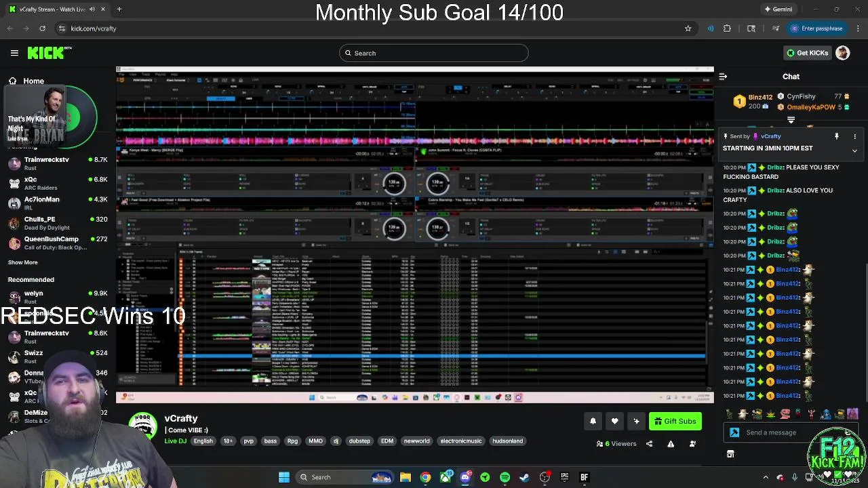Select the bass tag
Viewport: 868px width, 488px height.
271,441
